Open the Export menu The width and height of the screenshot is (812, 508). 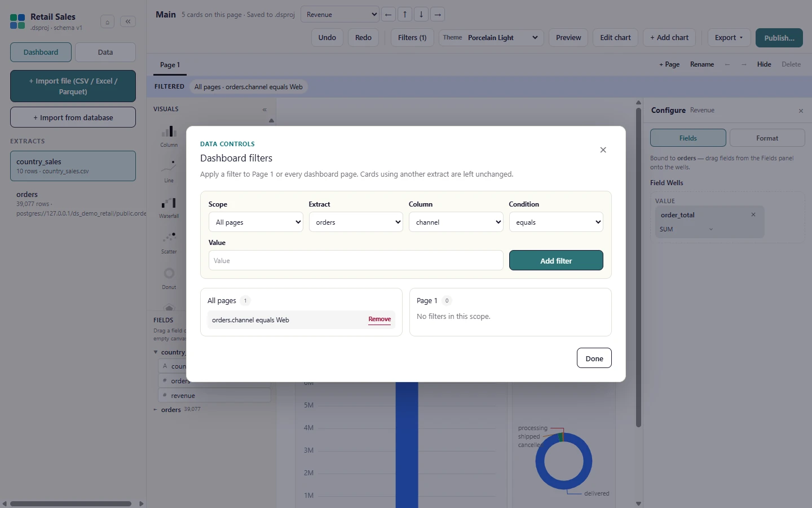[729, 38]
